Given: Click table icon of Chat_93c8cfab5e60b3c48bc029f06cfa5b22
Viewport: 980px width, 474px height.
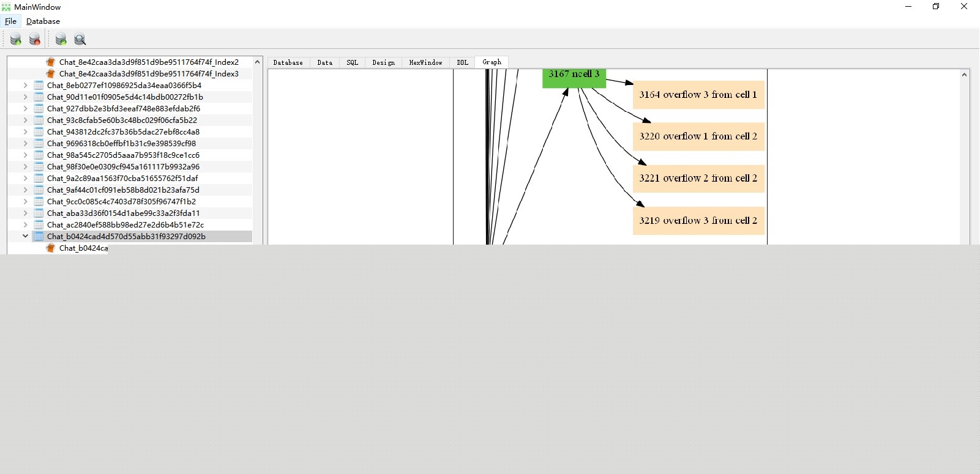Looking at the screenshot, I should (x=39, y=120).
